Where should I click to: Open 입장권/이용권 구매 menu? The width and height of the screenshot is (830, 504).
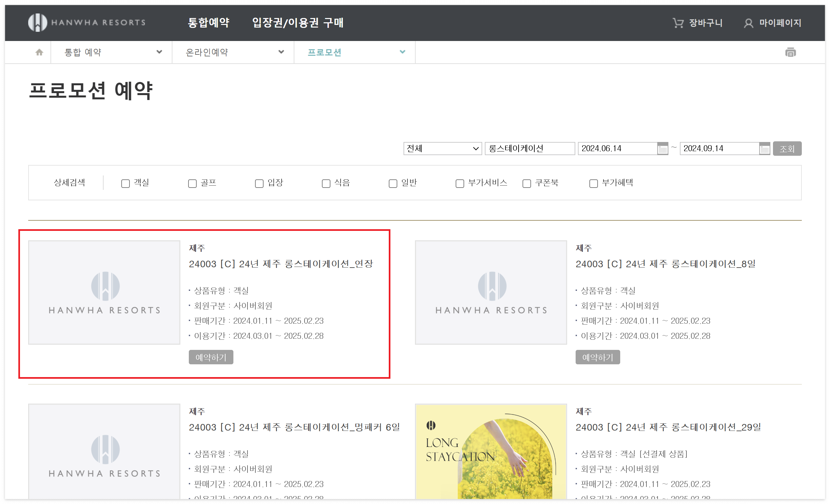pos(298,23)
